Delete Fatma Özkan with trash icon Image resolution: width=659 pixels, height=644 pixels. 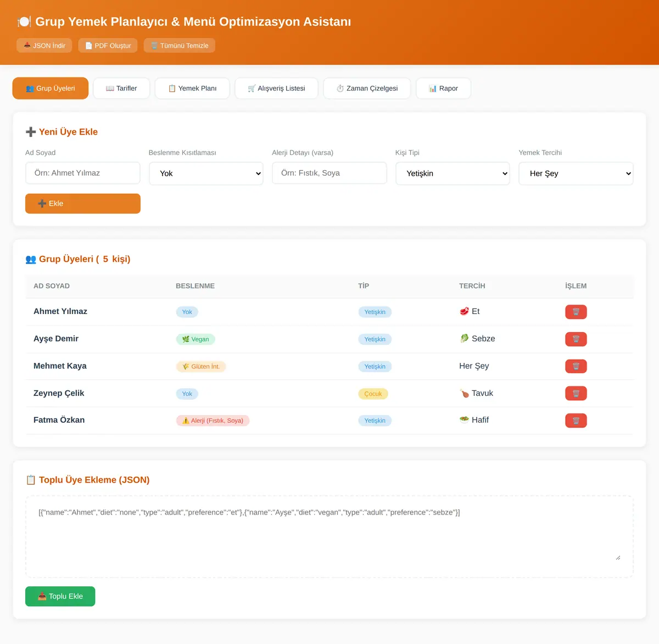[x=576, y=421]
